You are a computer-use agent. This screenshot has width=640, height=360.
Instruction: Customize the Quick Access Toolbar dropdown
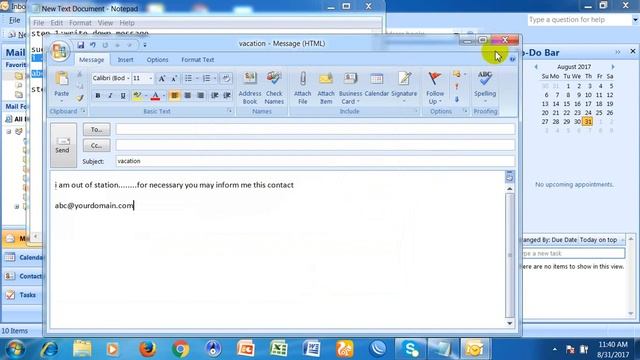click(x=145, y=45)
